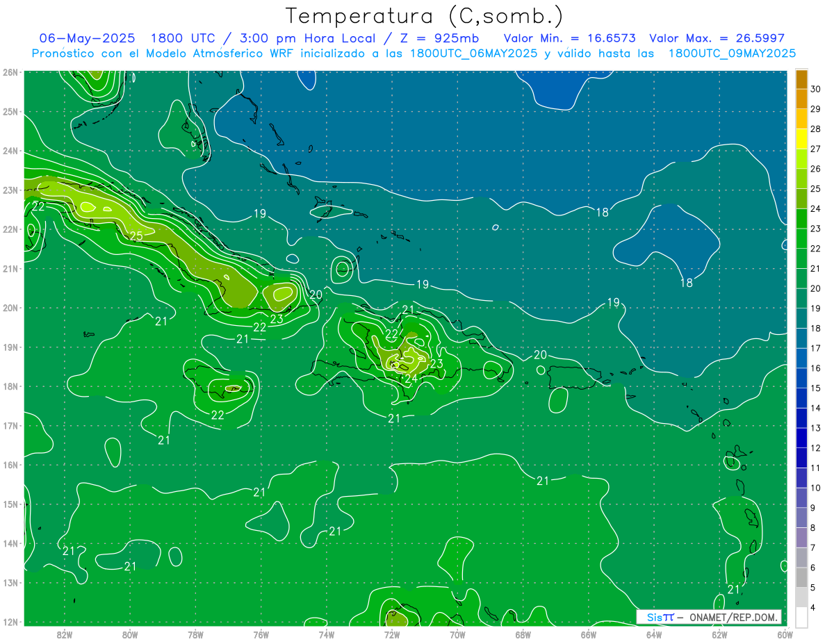
Task: Click the dark orange swatch above 30 on colorbar
Action: (x=801, y=79)
